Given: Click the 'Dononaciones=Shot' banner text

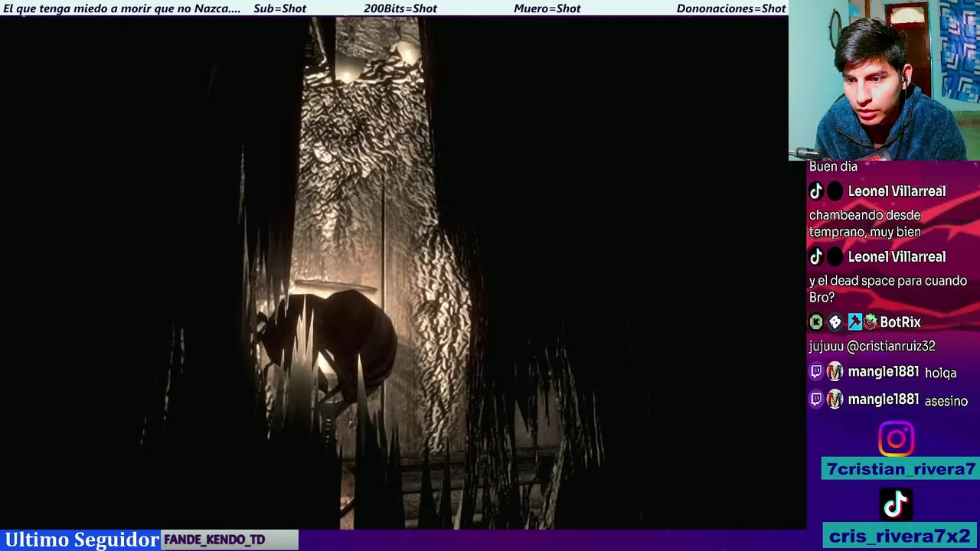Looking at the screenshot, I should click(x=731, y=8).
